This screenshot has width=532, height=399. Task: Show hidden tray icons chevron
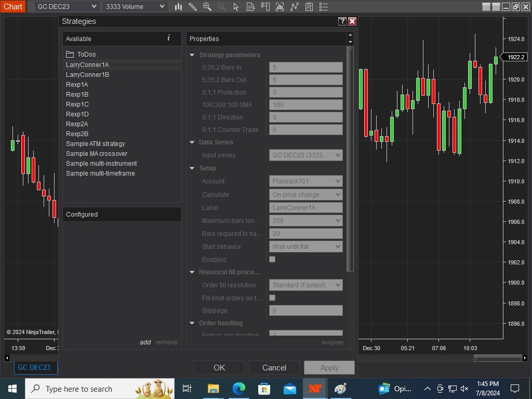[428, 389]
